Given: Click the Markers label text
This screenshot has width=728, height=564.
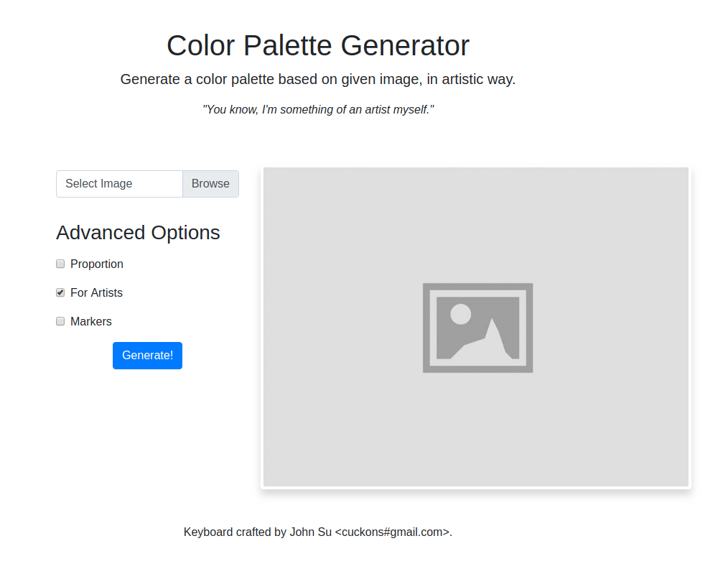Looking at the screenshot, I should [91, 321].
